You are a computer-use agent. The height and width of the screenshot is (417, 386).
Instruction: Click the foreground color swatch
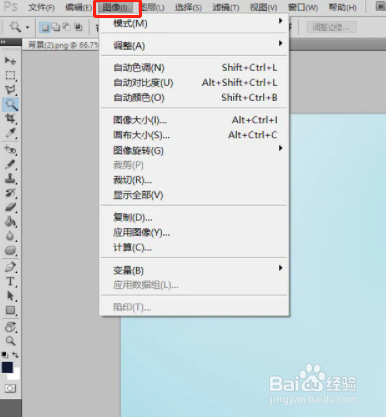(x=7, y=367)
